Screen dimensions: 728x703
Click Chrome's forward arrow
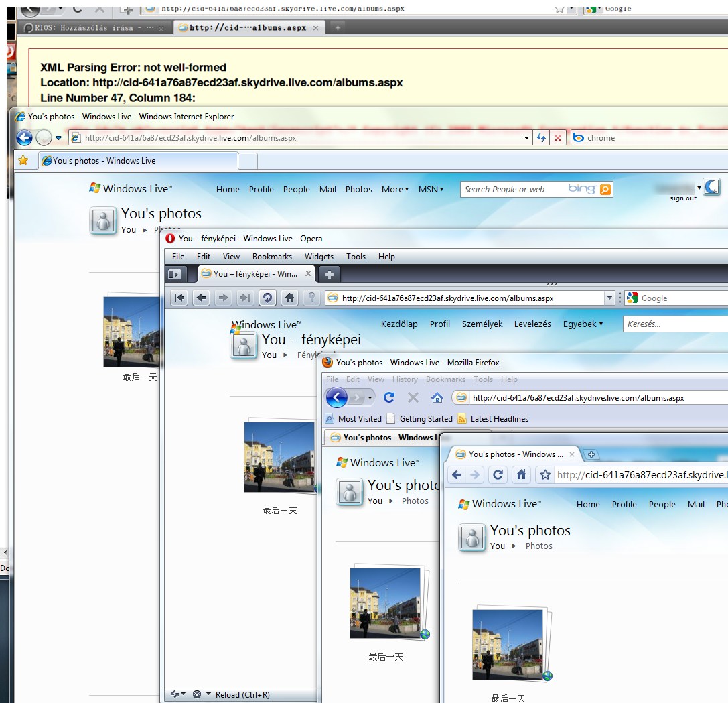474,475
